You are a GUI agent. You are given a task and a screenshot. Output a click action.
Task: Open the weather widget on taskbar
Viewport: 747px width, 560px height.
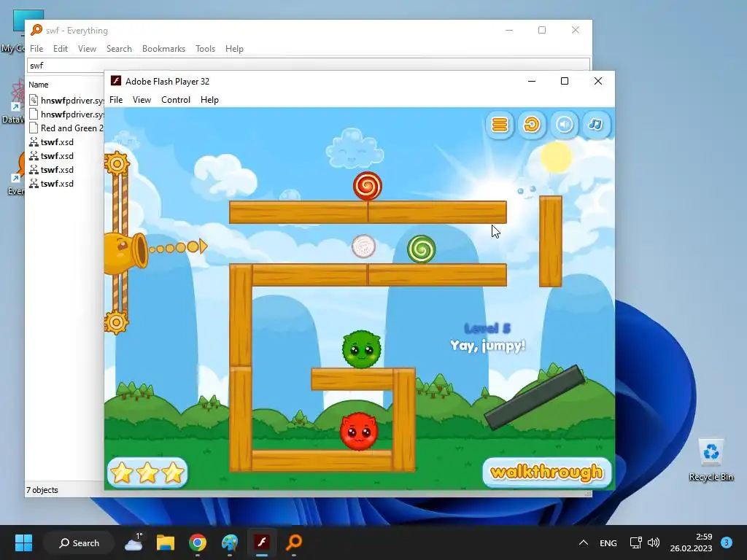click(x=134, y=542)
